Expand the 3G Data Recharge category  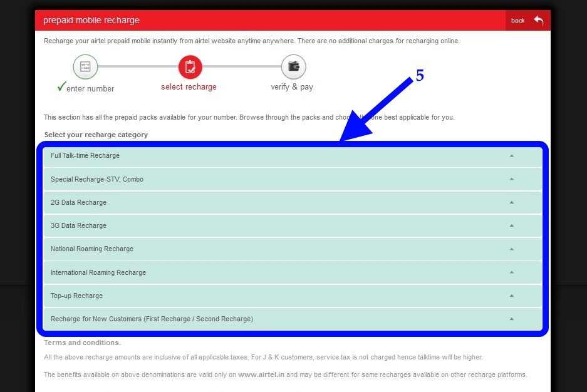point(293,225)
